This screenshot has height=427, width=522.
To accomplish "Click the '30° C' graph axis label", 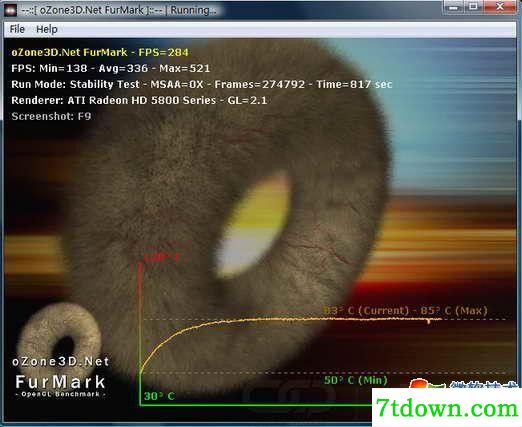I will point(159,396).
